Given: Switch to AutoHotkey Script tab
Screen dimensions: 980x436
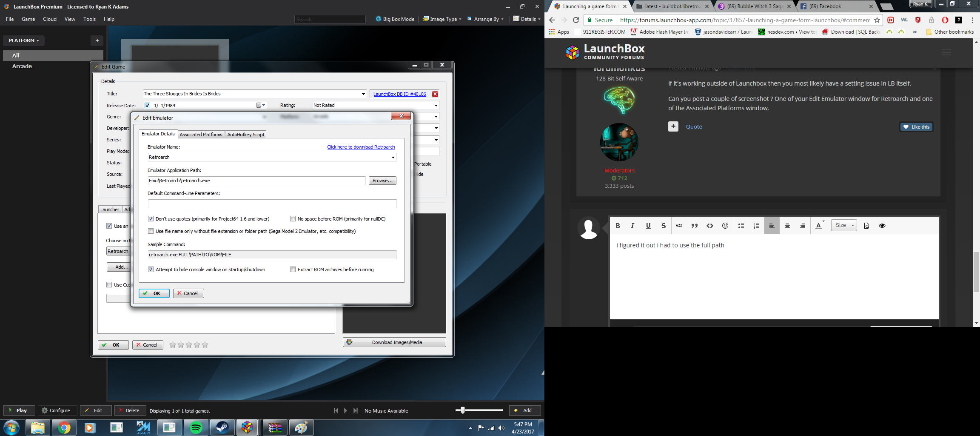Looking at the screenshot, I should click(246, 135).
